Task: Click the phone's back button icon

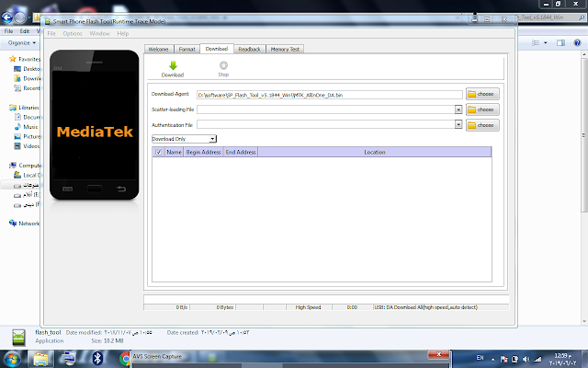Action: click(x=121, y=189)
